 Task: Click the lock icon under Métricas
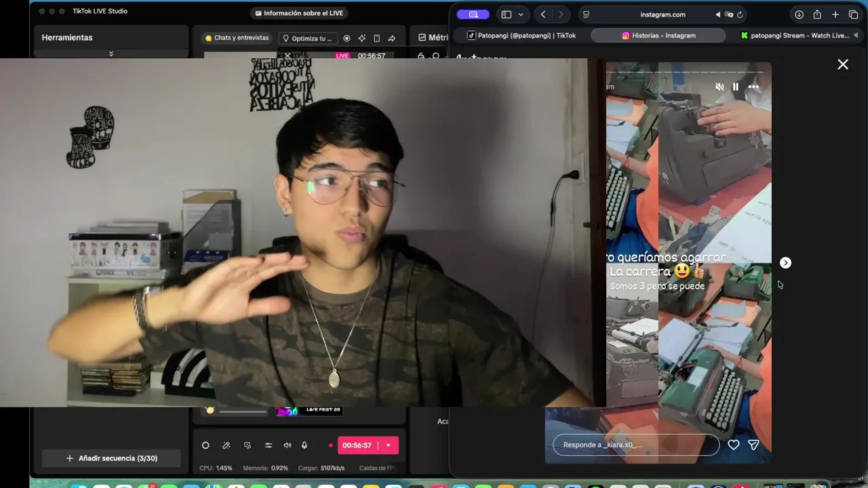(x=421, y=56)
